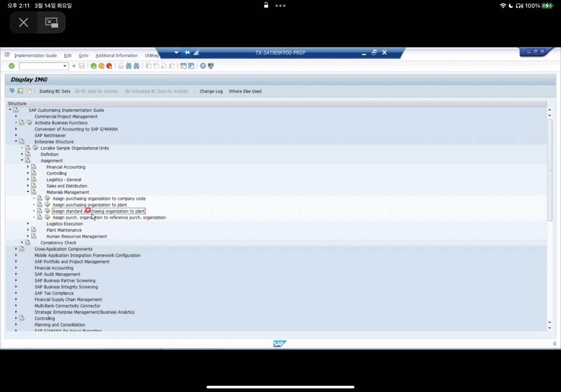Run Assign standard purchasing organization to plant activity
Viewport: 561px width, 392px height.
coord(47,211)
